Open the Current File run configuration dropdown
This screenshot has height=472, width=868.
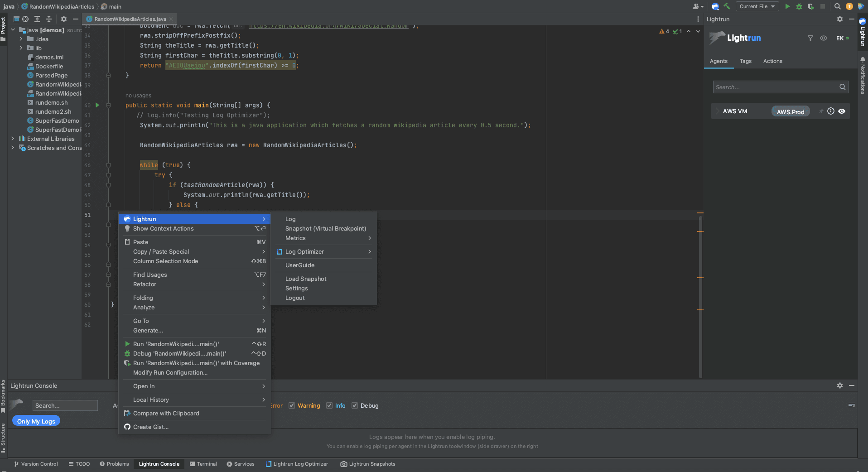[x=757, y=6]
